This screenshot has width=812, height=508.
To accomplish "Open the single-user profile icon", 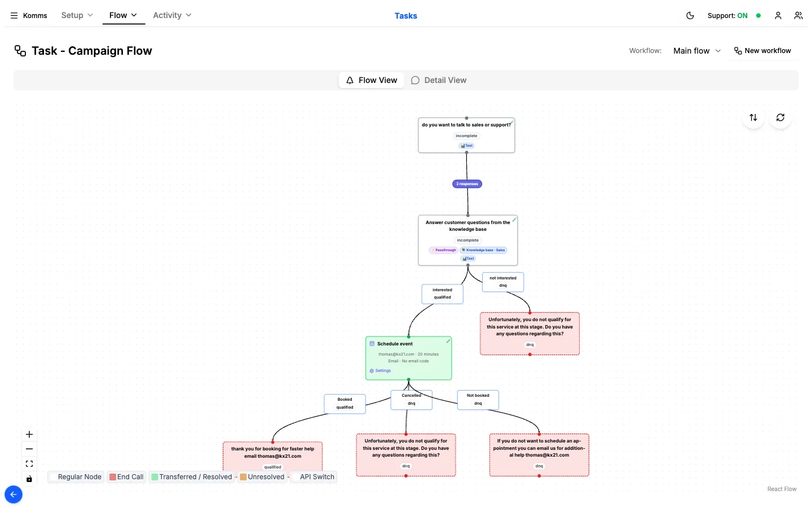I will pos(778,16).
